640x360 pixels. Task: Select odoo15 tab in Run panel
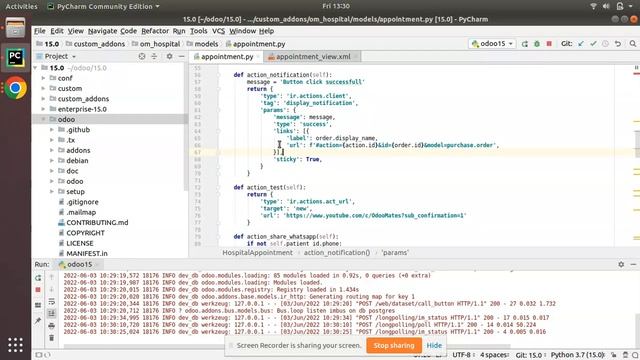(x=79, y=264)
